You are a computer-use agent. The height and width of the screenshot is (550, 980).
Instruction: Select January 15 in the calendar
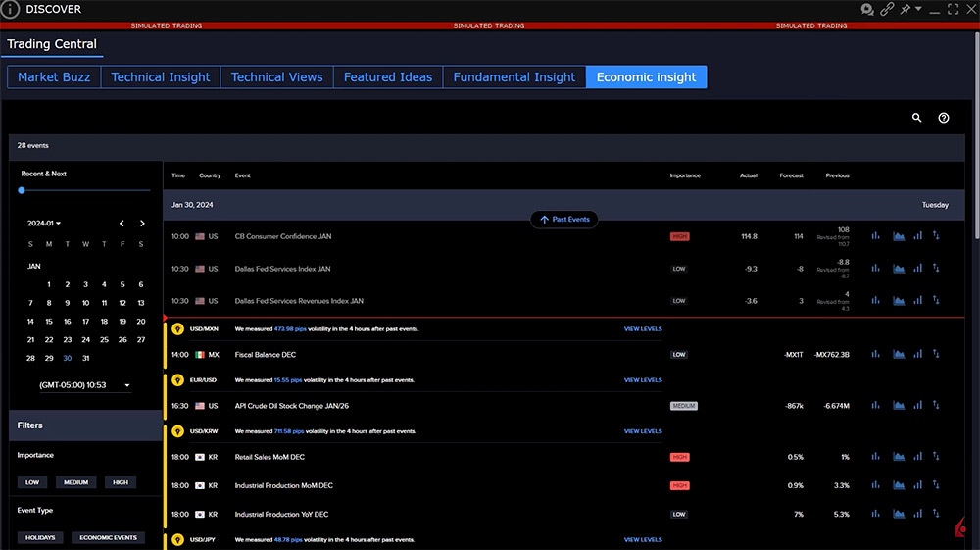pyautogui.click(x=49, y=322)
